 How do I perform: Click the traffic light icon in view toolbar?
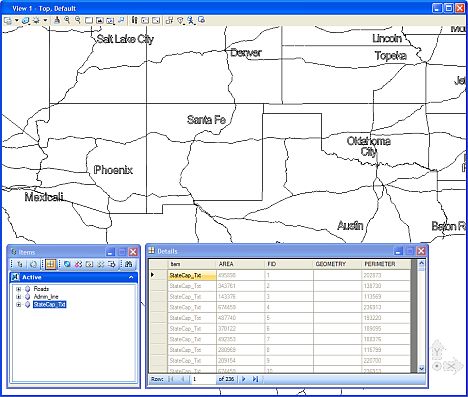coord(134,20)
